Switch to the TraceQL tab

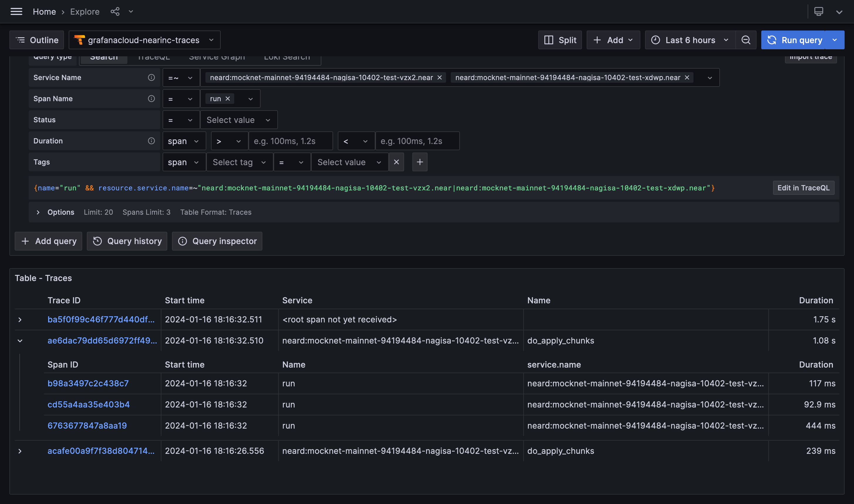(x=153, y=57)
